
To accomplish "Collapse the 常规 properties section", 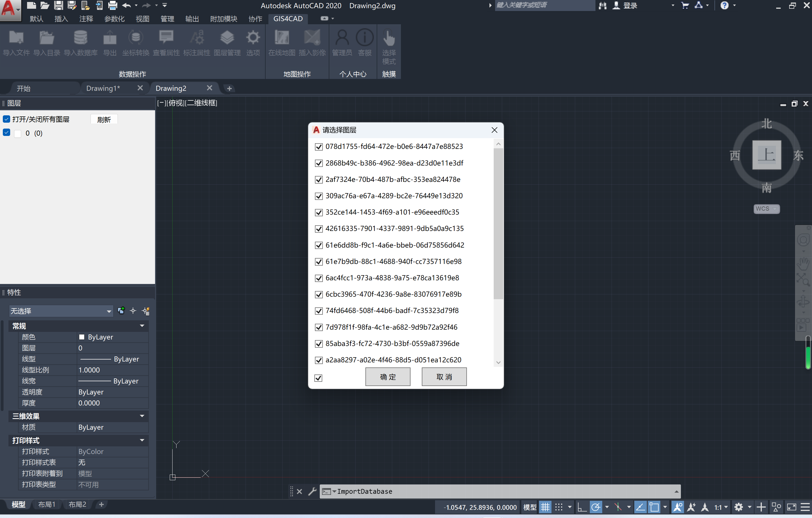I will coord(142,326).
